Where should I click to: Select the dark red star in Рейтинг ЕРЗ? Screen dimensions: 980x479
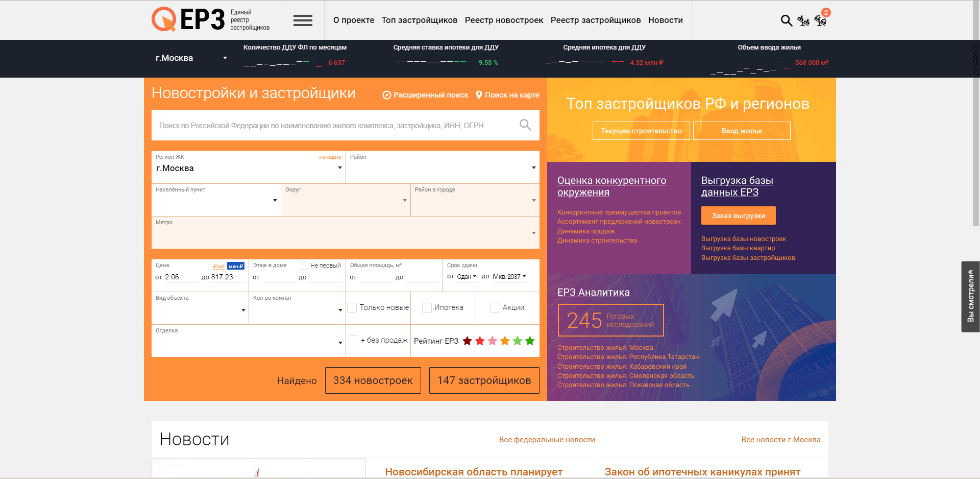click(x=467, y=341)
